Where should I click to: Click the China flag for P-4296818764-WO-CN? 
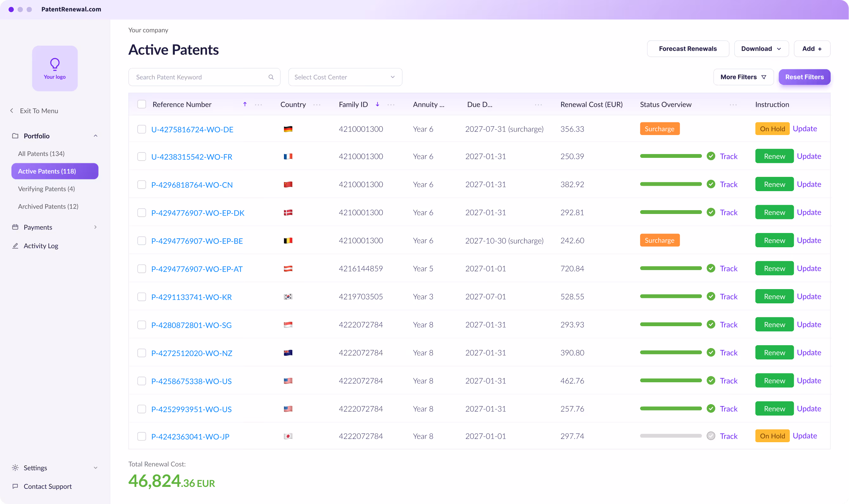click(x=288, y=184)
